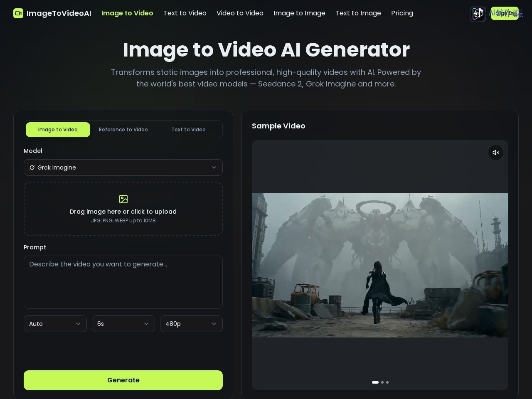Select the first sample video carousel dot
532x399 pixels.
pyautogui.click(x=375, y=382)
